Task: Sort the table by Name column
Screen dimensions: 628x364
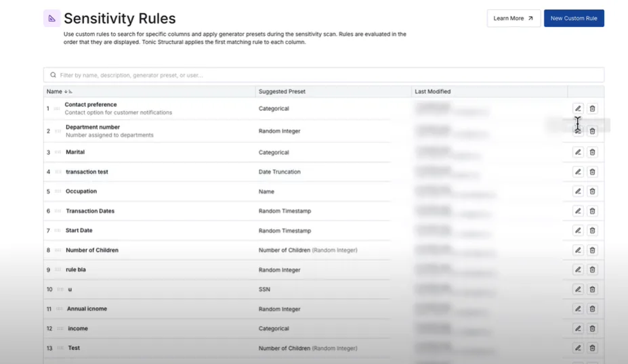Action: coord(59,91)
